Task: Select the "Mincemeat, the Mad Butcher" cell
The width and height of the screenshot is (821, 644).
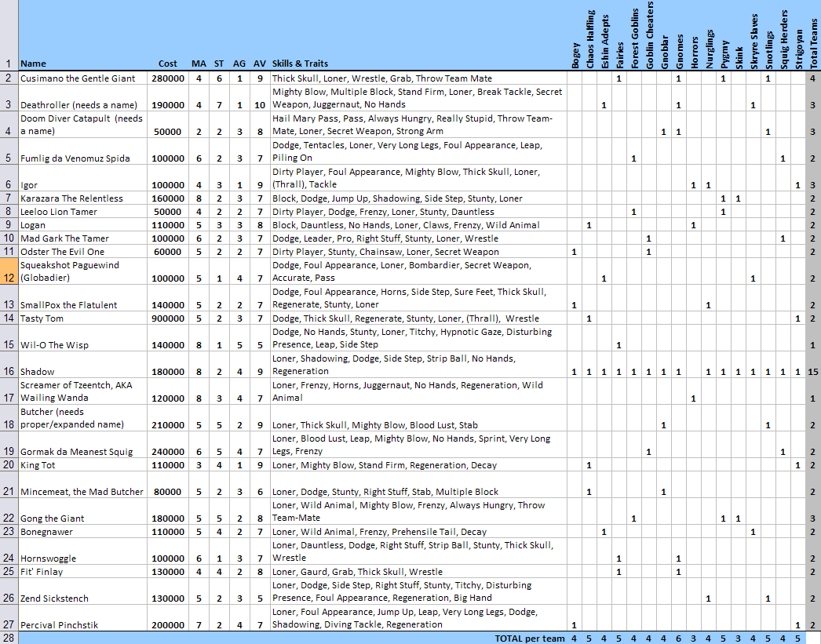Action: pyautogui.click(x=82, y=485)
